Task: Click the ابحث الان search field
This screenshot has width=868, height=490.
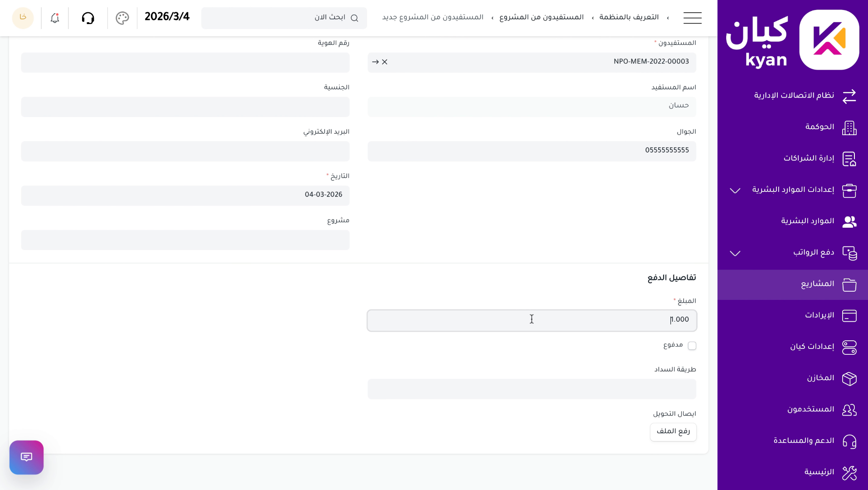Action: coord(284,18)
